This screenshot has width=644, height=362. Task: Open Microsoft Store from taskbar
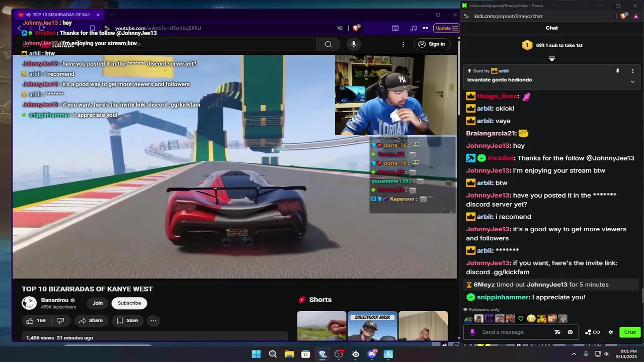pyautogui.click(x=305, y=354)
